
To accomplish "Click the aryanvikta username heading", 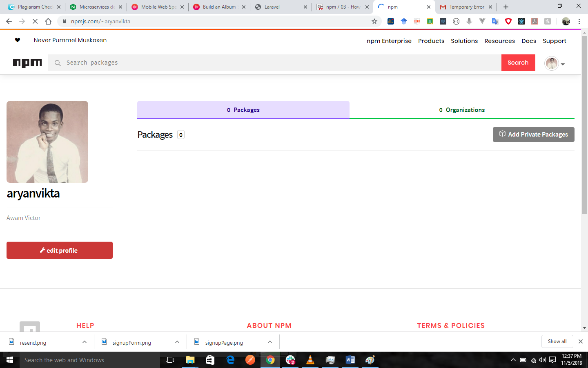I will point(33,193).
